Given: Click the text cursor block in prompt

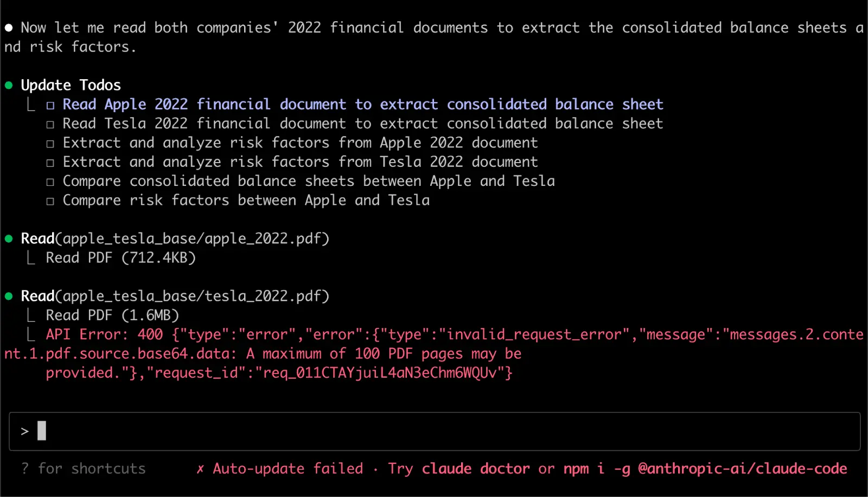Looking at the screenshot, I should (42, 431).
